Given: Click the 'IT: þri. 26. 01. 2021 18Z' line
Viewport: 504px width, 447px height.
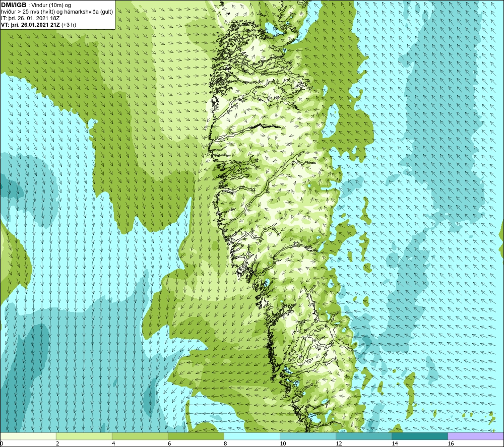Looking at the screenshot, I should [30, 18].
